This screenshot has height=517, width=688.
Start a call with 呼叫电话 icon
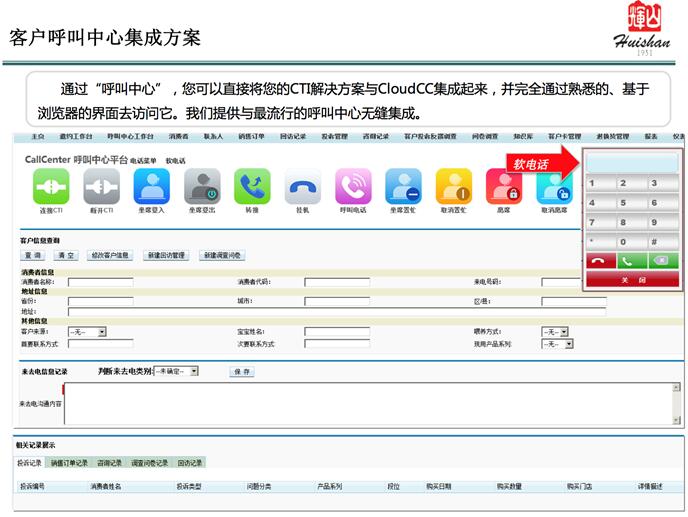pos(353,186)
